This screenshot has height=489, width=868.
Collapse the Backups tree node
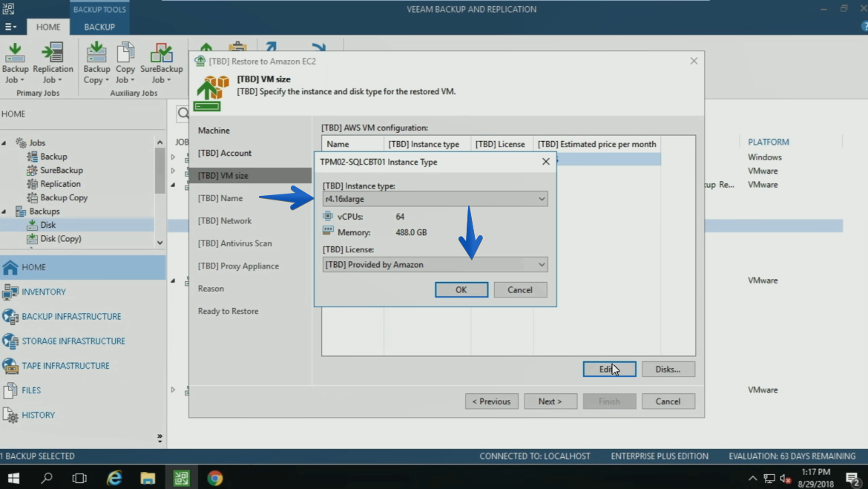tap(4, 211)
